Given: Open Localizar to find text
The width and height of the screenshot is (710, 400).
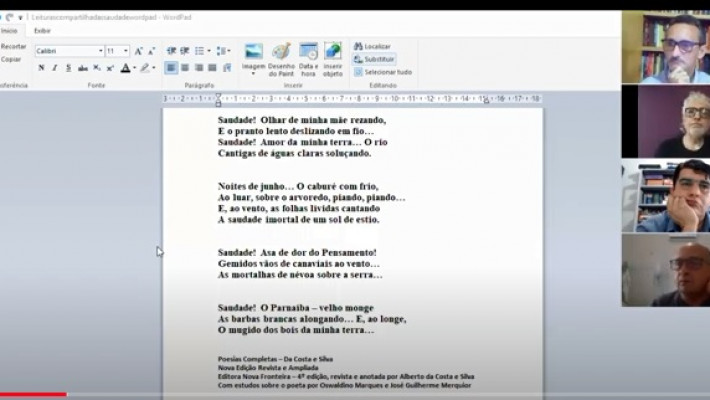Looking at the screenshot, I should [372, 46].
